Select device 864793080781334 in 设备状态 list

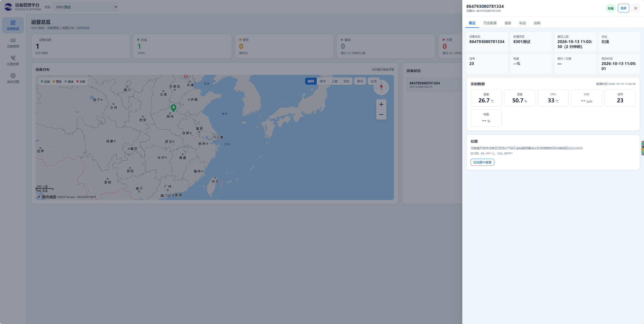click(x=434, y=84)
